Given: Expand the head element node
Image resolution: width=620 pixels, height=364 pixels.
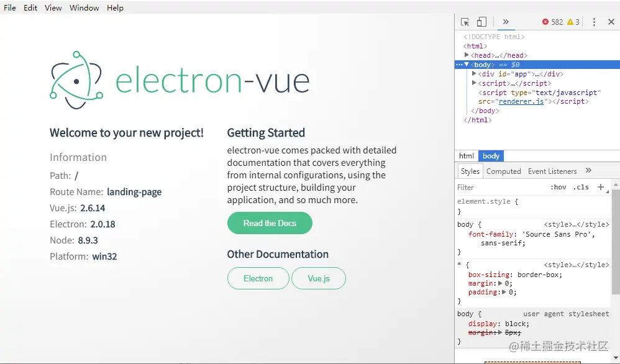Looking at the screenshot, I should 467,55.
